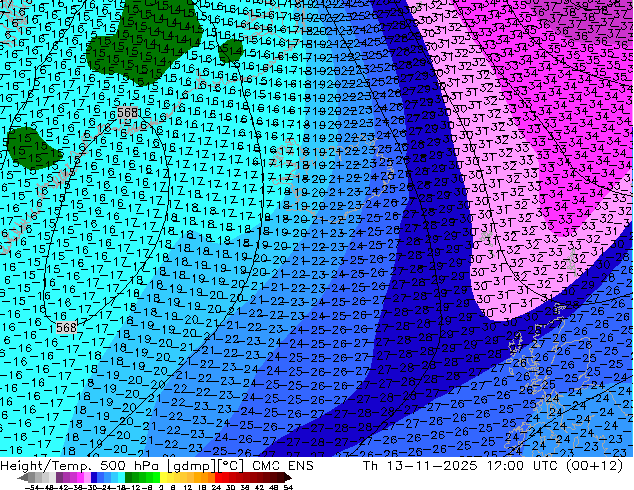This screenshot has height=490, width=634.
Task: Click the dark purple swatch at -42 in legend
Action: (x=59, y=478)
